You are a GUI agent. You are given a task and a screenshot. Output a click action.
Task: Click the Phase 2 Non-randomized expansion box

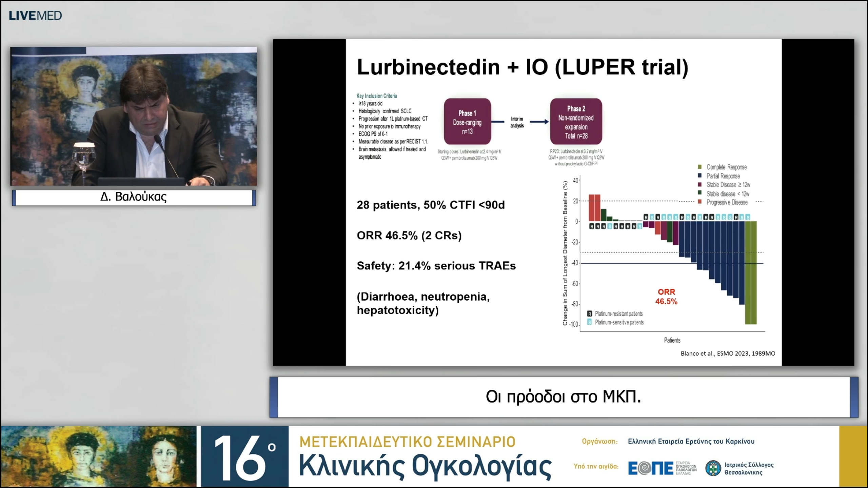click(x=576, y=122)
